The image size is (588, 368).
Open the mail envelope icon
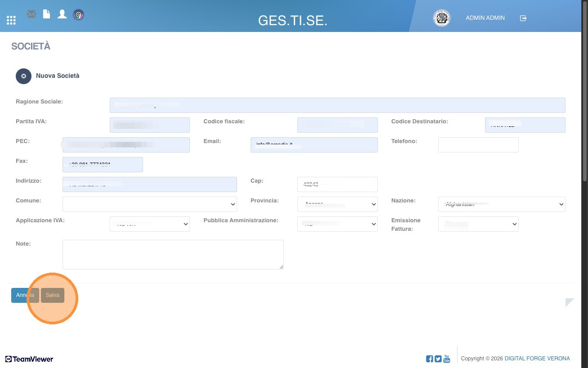[x=31, y=14]
